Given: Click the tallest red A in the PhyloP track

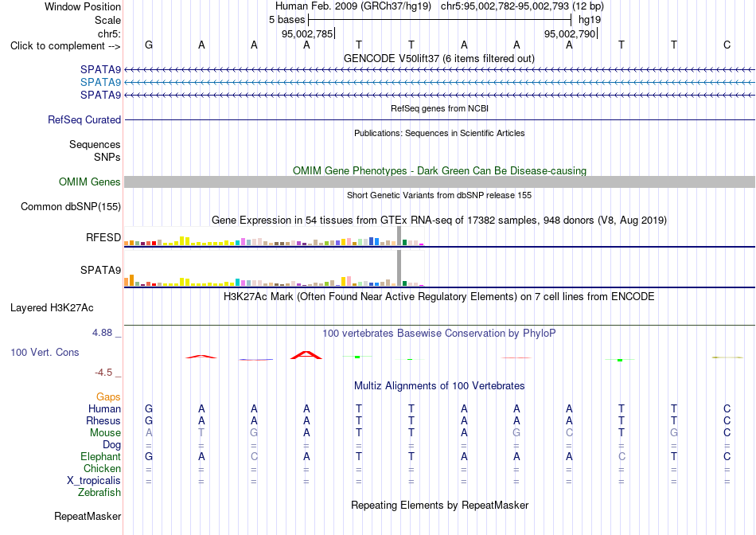Looking at the screenshot, I should [306, 355].
